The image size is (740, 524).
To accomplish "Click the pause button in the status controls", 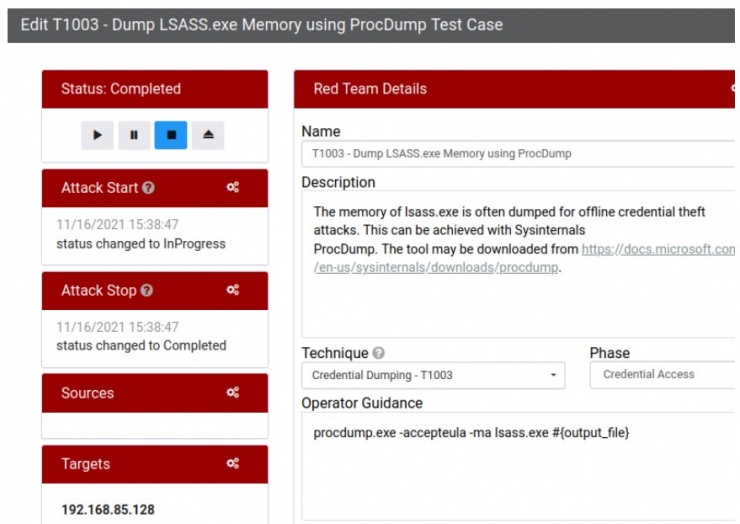I will [x=134, y=135].
